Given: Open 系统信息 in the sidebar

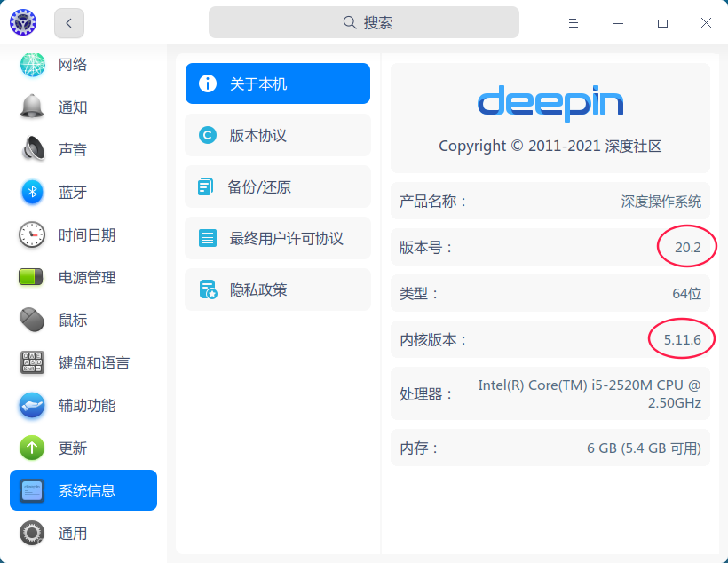Looking at the screenshot, I should [83, 490].
